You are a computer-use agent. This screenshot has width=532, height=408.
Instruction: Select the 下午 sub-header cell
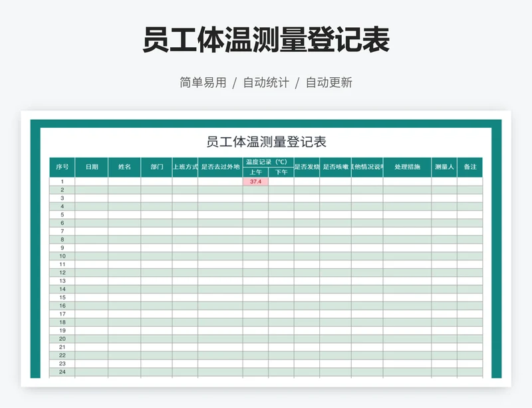281,172
